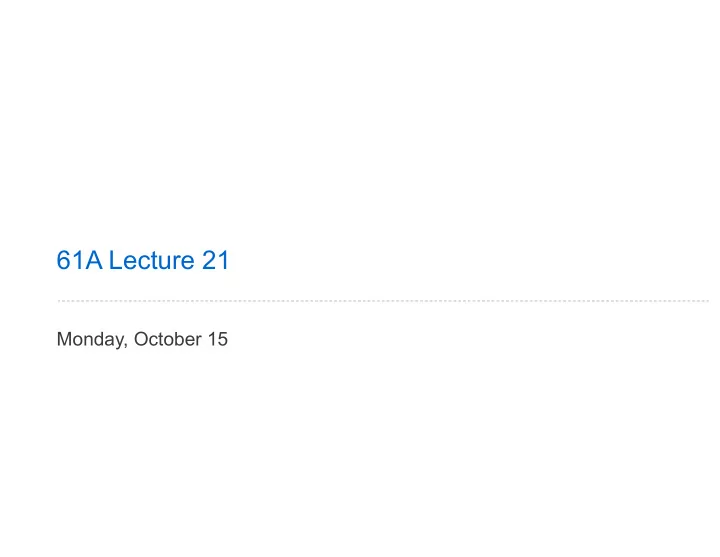This screenshot has height=557, width=720.
Task: Click the capital 'L' of 'Lecture'
Action: click(114, 260)
